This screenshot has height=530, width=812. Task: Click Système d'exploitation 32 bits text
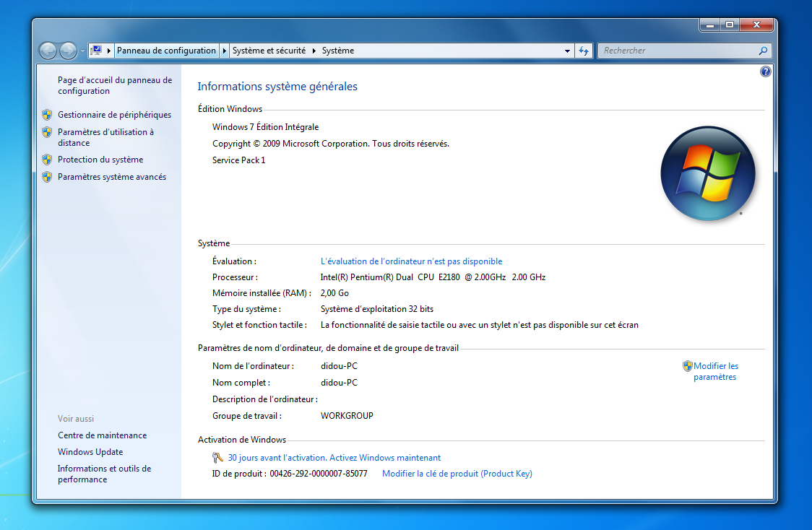pyautogui.click(x=376, y=309)
